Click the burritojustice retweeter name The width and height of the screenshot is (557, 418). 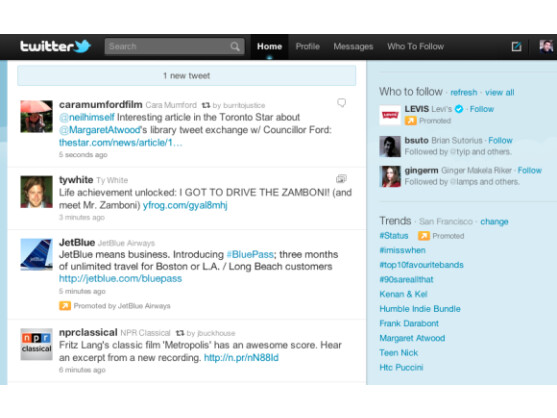tap(244, 105)
